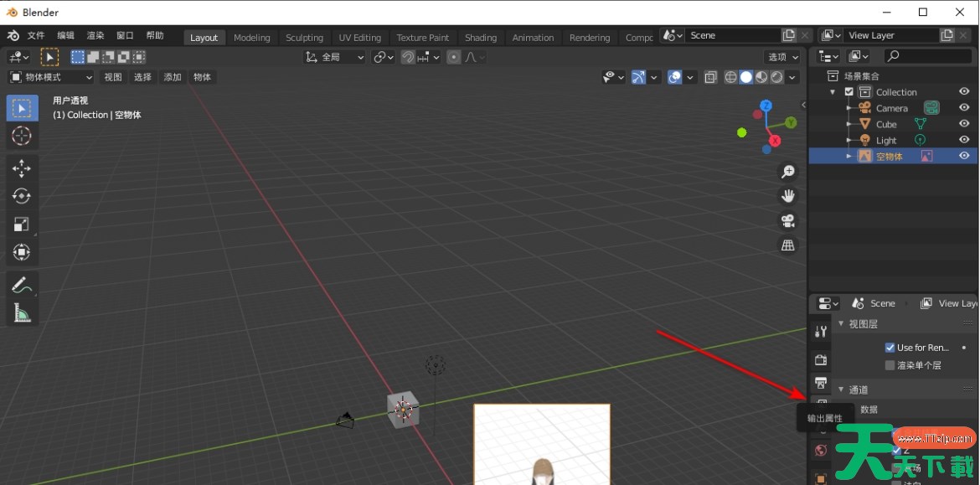Open the 物体模式 mode dropdown

51,77
